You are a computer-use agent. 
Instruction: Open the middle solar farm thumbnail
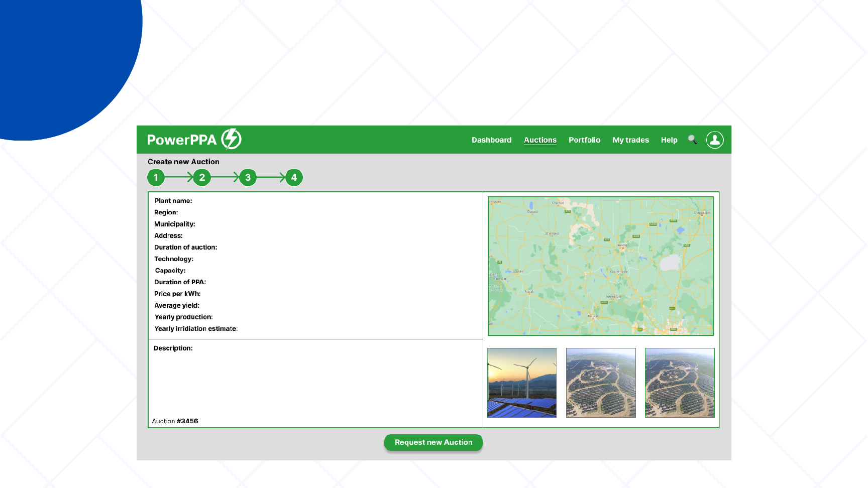601,383
